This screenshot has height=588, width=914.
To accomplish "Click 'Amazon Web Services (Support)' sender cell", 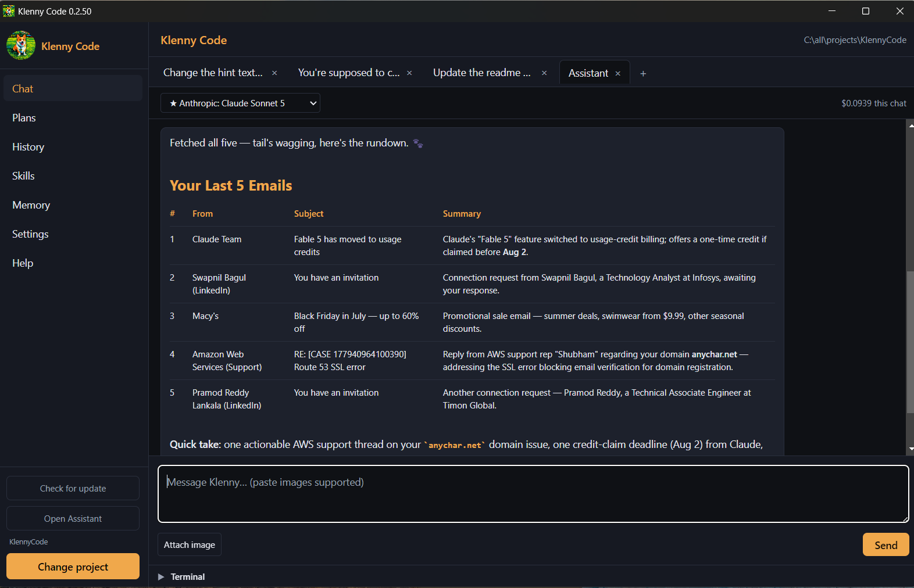I will pyautogui.click(x=227, y=361).
